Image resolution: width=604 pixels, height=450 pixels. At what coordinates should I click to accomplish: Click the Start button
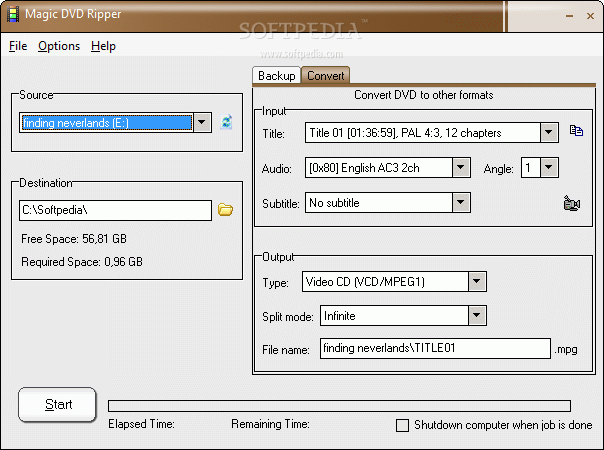(57, 405)
